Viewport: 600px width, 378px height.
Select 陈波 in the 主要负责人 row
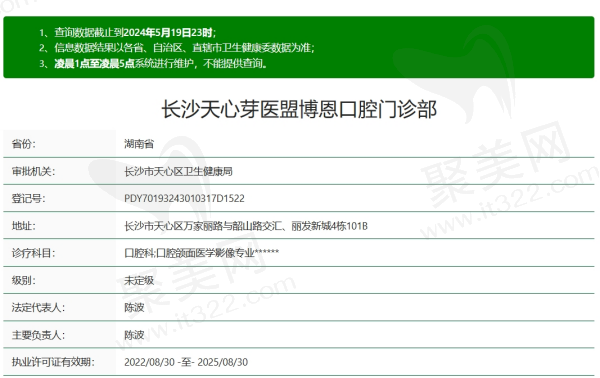click(x=134, y=335)
